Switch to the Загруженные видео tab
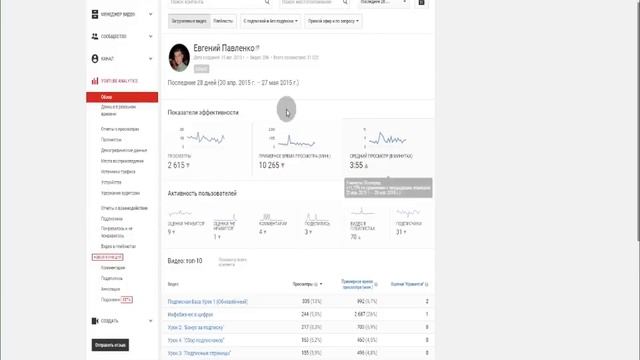 [189, 21]
